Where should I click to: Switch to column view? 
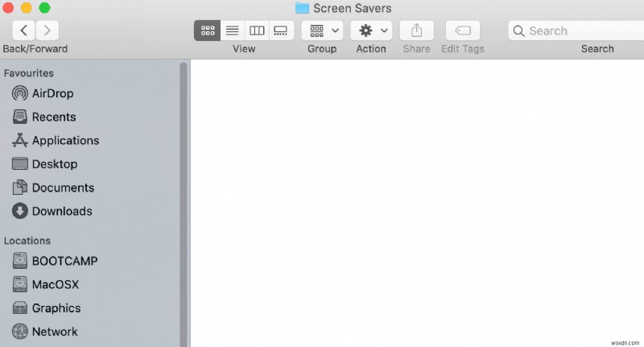click(x=257, y=31)
